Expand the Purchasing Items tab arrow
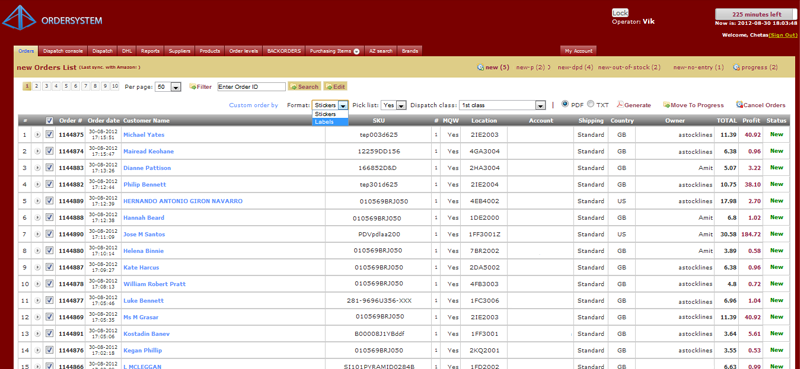Image resolution: width=800 pixels, height=369 pixels. (x=357, y=52)
